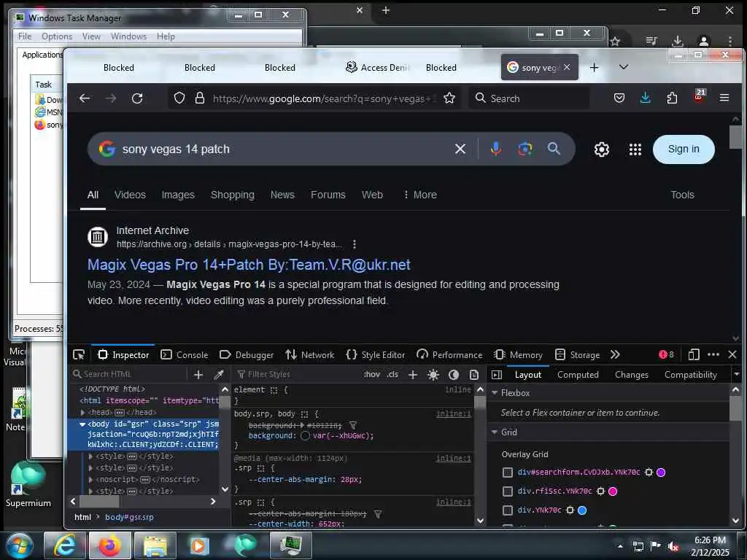Open a new Firefox tab
This screenshot has height=560, width=747.
[x=594, y=68]
